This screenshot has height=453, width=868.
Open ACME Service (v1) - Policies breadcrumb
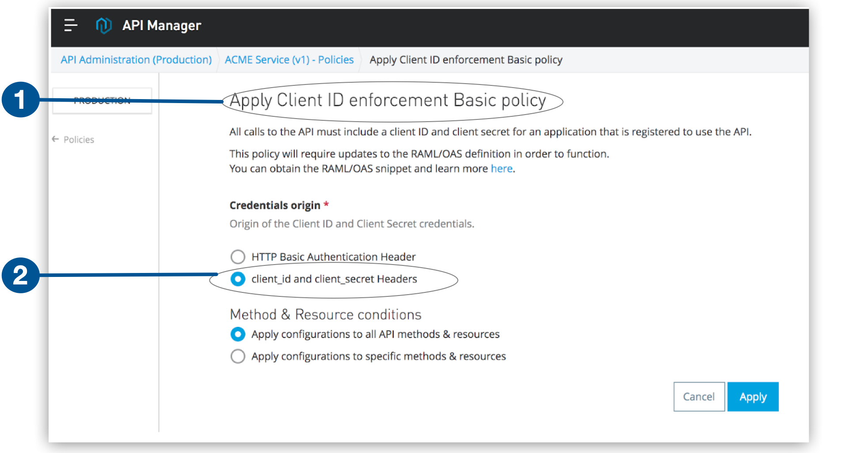tap(289, 59)
